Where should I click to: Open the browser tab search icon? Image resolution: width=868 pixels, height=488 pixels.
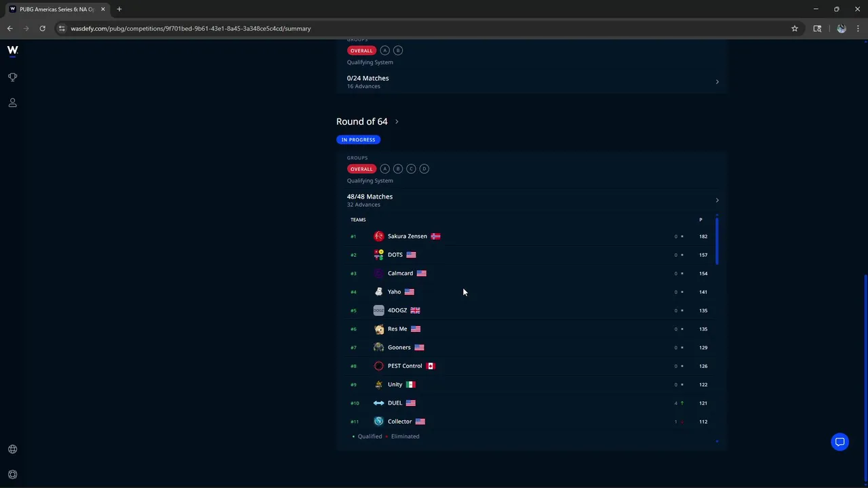pyautogui.click(x=817, y=28)
